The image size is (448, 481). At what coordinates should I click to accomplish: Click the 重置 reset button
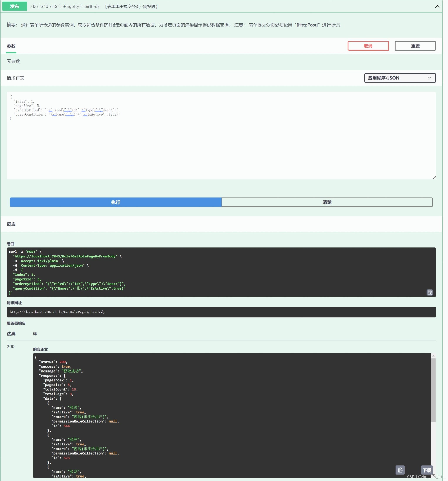[x=415, y=46]
